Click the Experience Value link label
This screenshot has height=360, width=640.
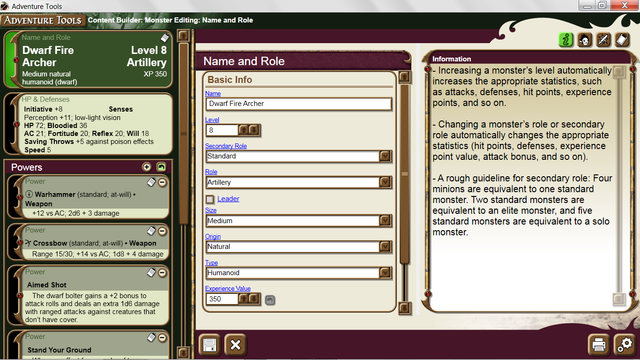pos(228,288)
